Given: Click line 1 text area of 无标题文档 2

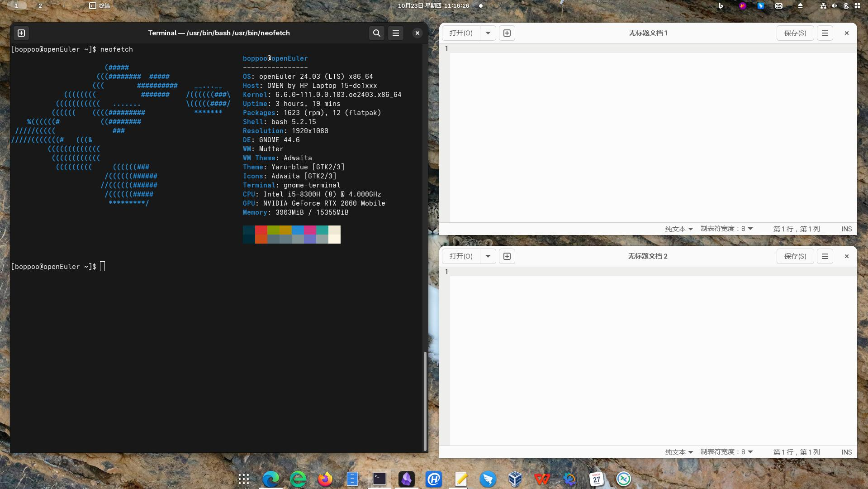Looking at the screenshot, I should 653,272.
